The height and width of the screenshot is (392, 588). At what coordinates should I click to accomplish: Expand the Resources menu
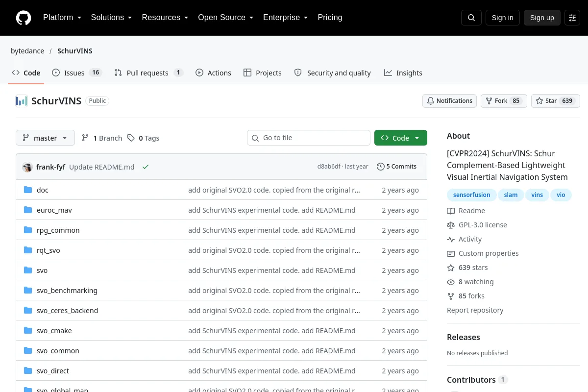(165, 18)
